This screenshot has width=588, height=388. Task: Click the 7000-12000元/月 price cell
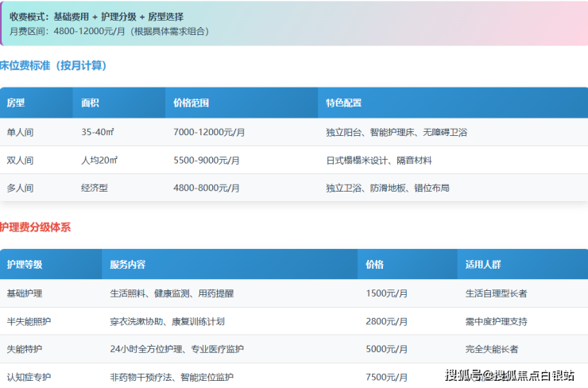[207, 132]
